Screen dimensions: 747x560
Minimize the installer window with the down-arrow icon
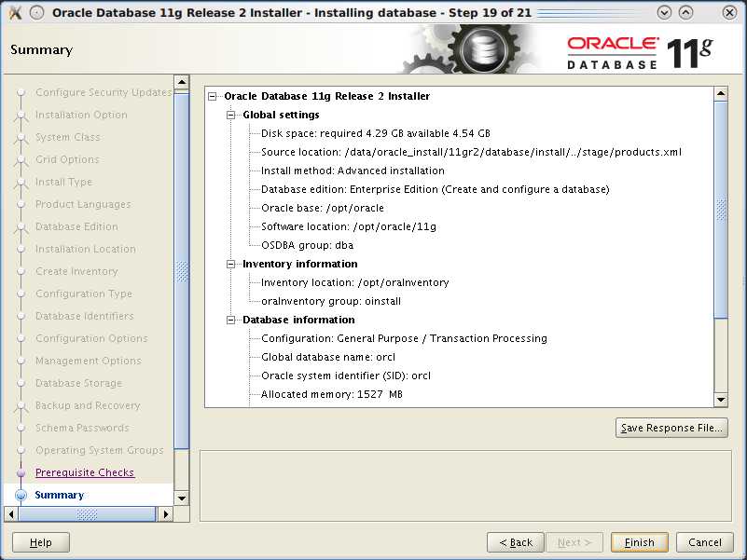pyautogui.click(x=664, y=12)
